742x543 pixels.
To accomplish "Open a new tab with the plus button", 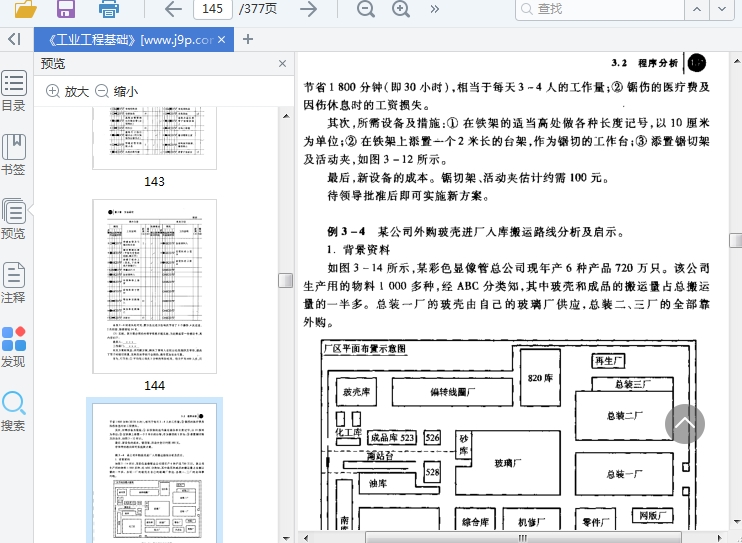I will 247,39.
